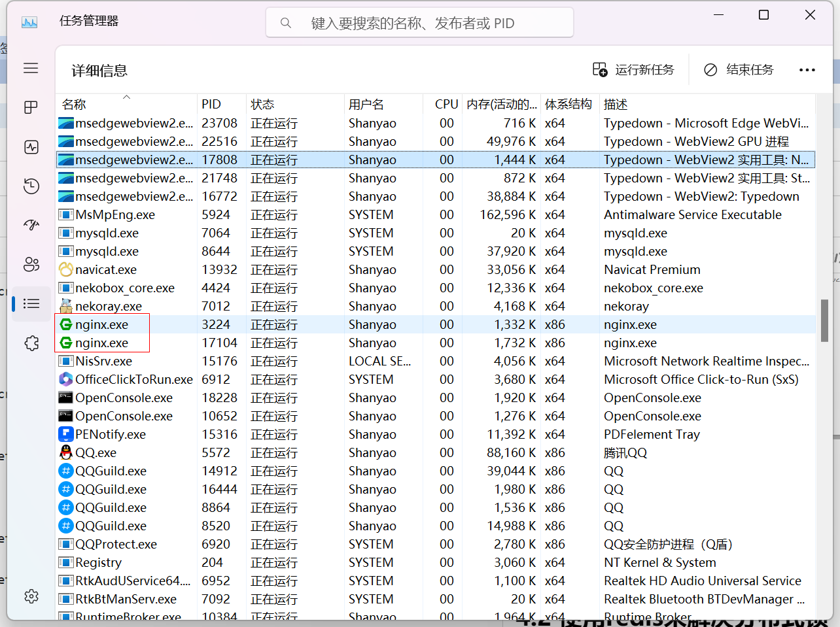Sort by the "用户名" column header
840x627 pixels.
(x=383, y=104)
